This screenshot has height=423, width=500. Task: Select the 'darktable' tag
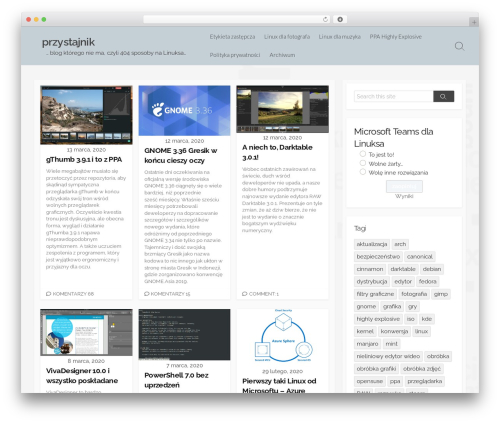tap(403, 269)
